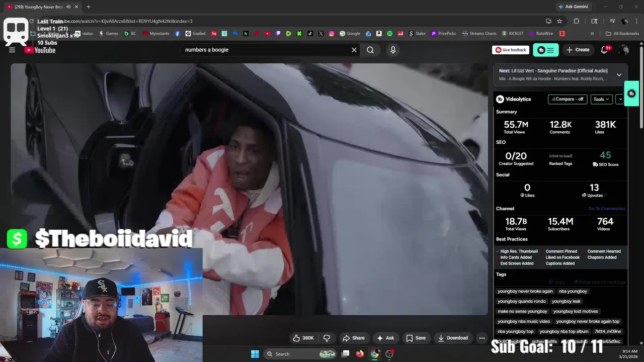Click Ask Gemini in the title bar
The image size is (644, 362).
click(573, 7)
